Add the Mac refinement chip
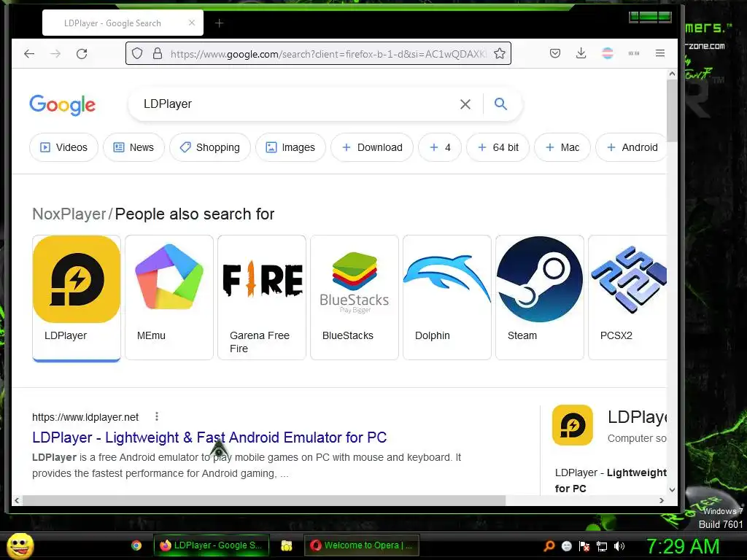 tap(562, 147)
